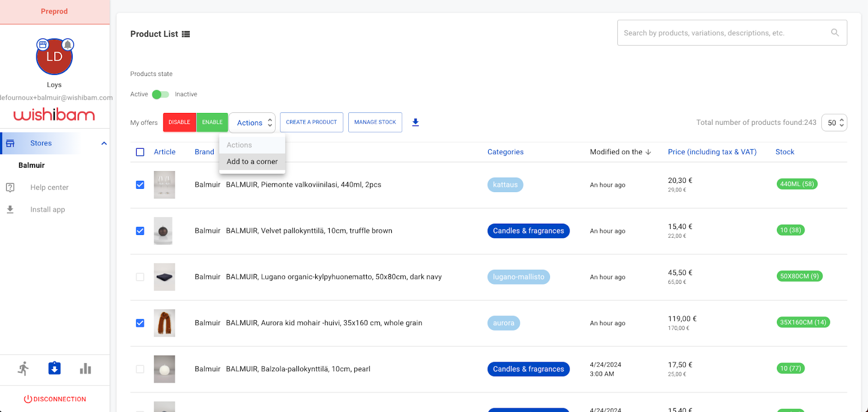This screenshot has height=412, width=868.
Task: Uncheck the Aurora kid mohair-huivi row
Action: click(x=140, y=323)
